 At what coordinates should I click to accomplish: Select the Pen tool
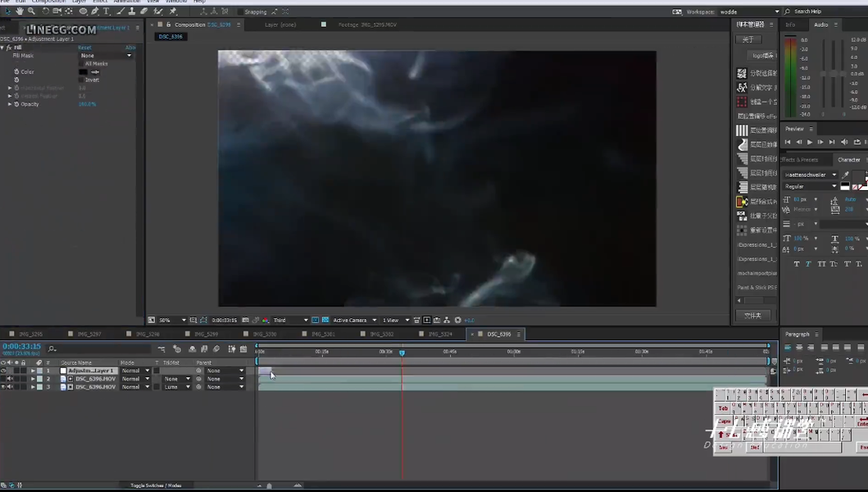(95, 11)
